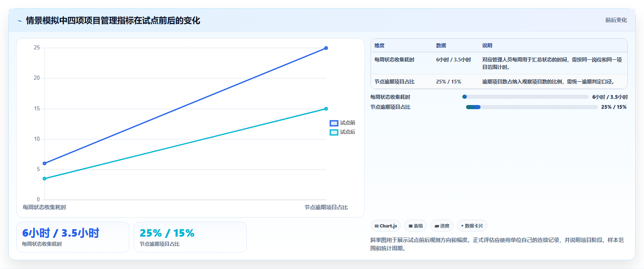Click the 25% / 15% data card
Image resolution: width=644 pixels, height=269 pixels.
[x=190, y=237]
